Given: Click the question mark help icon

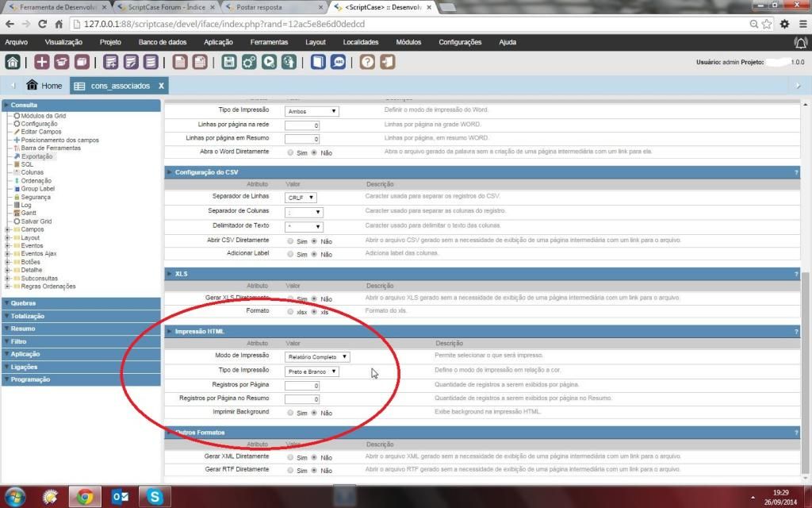Looking at the screenshot, I should (x=367, y=62).
